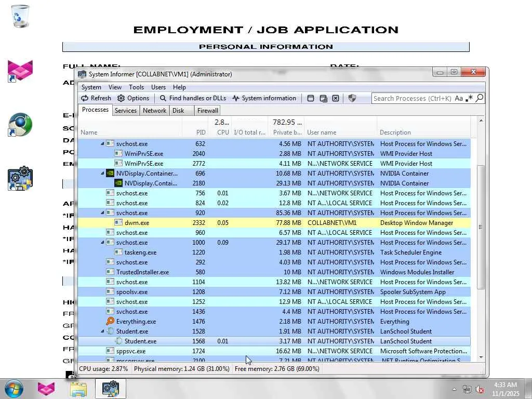Select WmiPrvSE.exe PID 2772 row
Screen dimensions: 532x399
tap(274, 164)
